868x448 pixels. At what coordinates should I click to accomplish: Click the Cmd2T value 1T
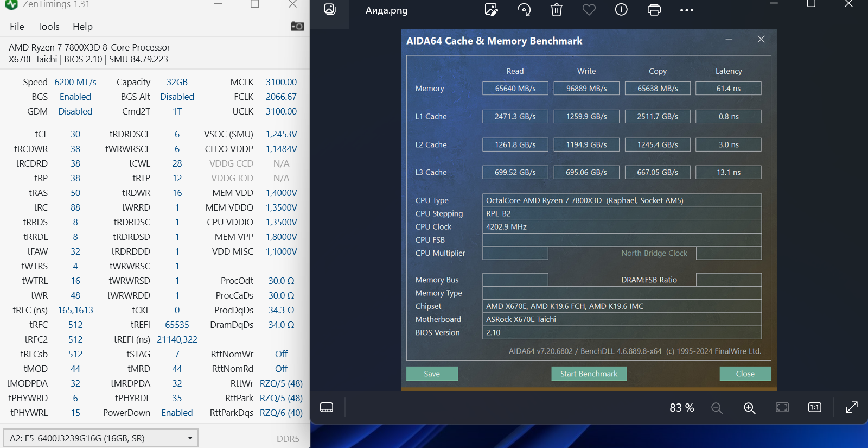tap(177, 111)
